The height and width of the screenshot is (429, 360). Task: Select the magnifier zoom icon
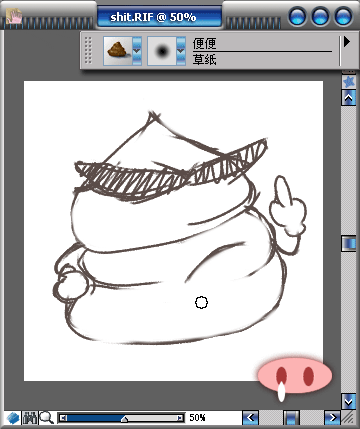[x=46, y=418]
